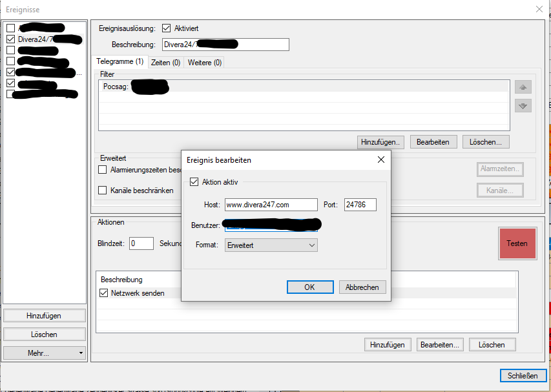Click Hinzufügen.. in the Filter section

380,142
